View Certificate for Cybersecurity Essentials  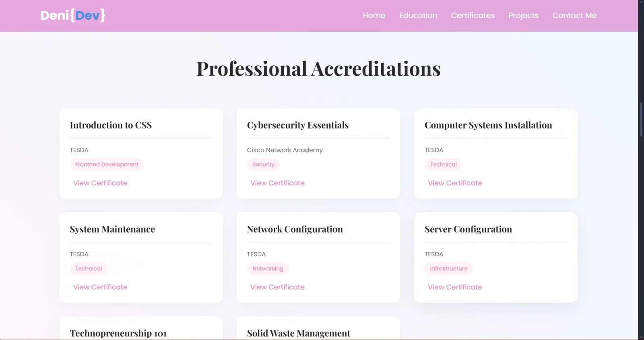click(277, 183)
